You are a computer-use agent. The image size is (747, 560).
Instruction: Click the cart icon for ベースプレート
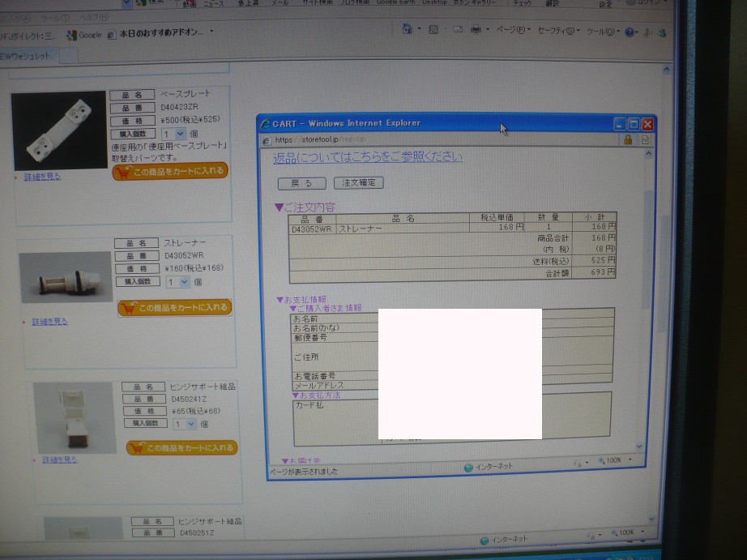click(123, 171)
